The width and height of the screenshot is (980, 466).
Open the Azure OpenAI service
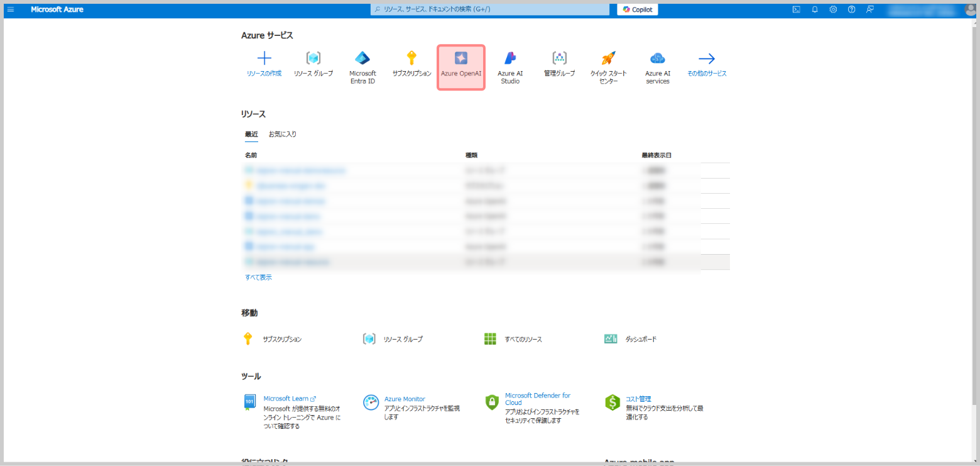click(461, 67)
